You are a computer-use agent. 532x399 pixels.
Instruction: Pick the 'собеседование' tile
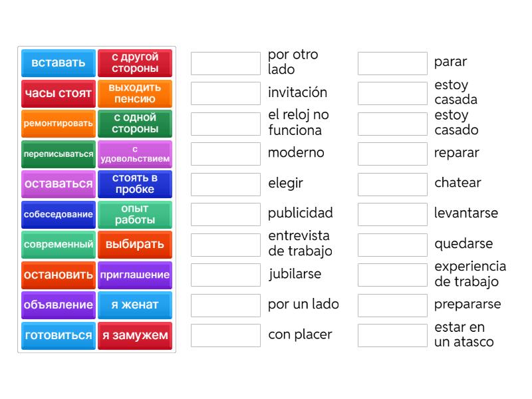click(59, 215)
